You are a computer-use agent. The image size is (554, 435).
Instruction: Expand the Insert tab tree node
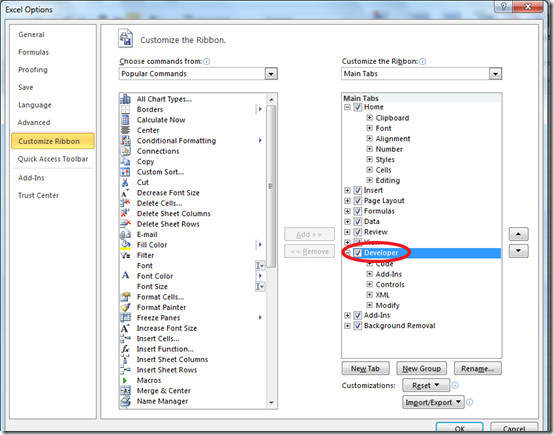pyautogui.click(x=347, y=190)
